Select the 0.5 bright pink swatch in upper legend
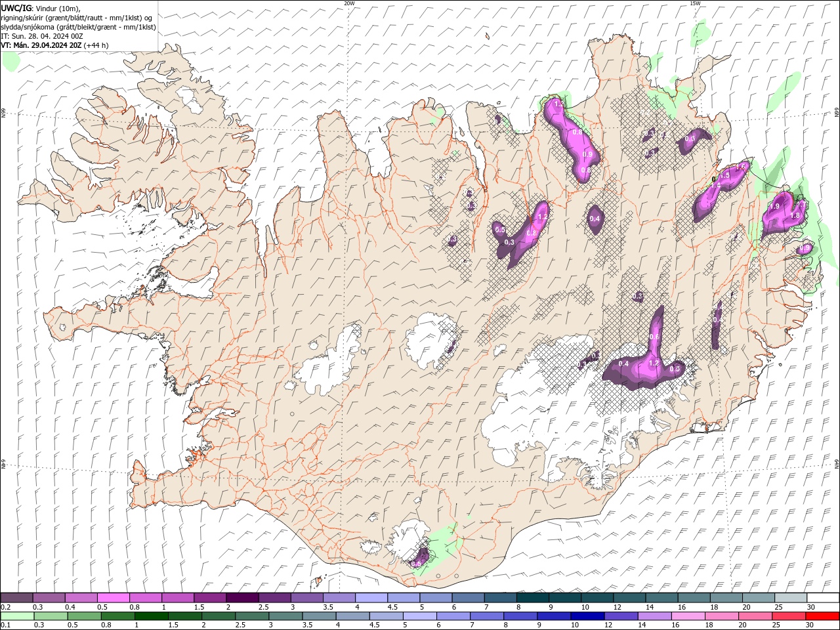Screen dimensions: 840x630 114,598
